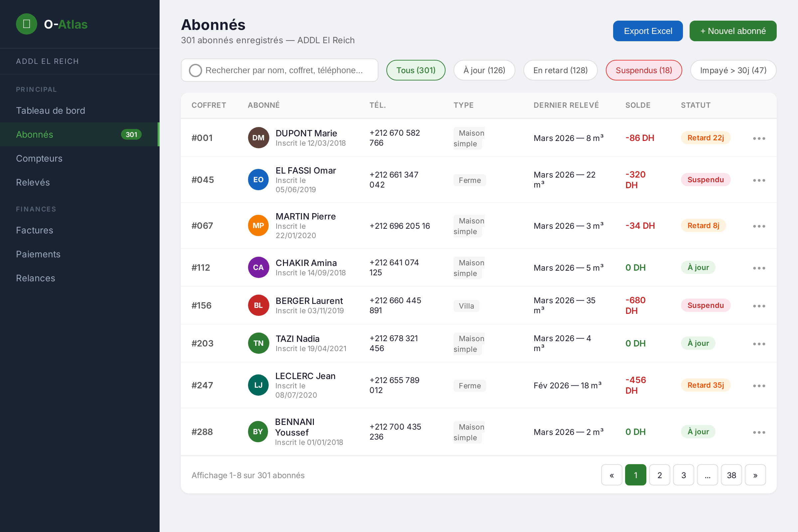Activate the En retard (128) filter
This screenshot has height=532, width=798.
pyautogui.click(x=560, y=70)
